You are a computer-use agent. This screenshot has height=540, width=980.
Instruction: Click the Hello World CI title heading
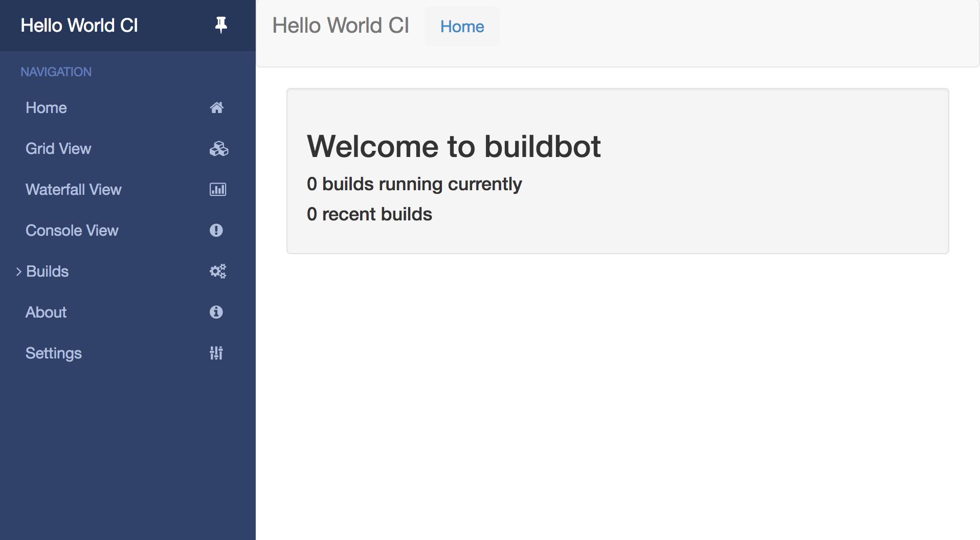click(x=340, y=25)
